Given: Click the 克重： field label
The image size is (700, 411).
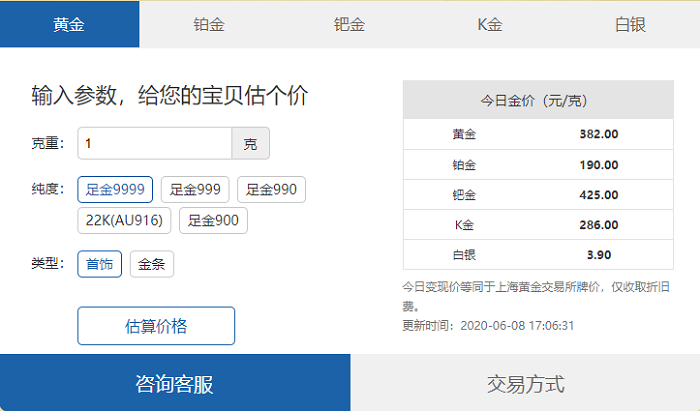Looking at the screenshot, I should (48, 143).
